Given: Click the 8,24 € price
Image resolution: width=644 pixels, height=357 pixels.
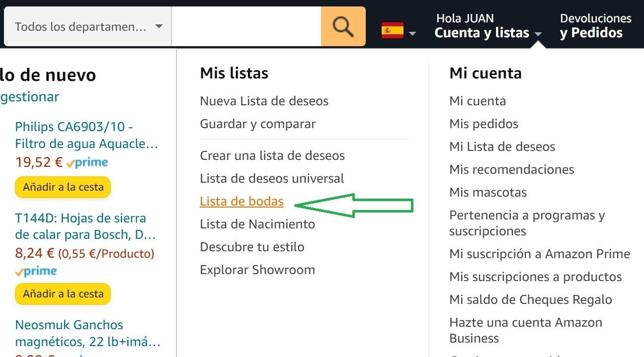Looking at the screenshot, I should tap(34, 253).
